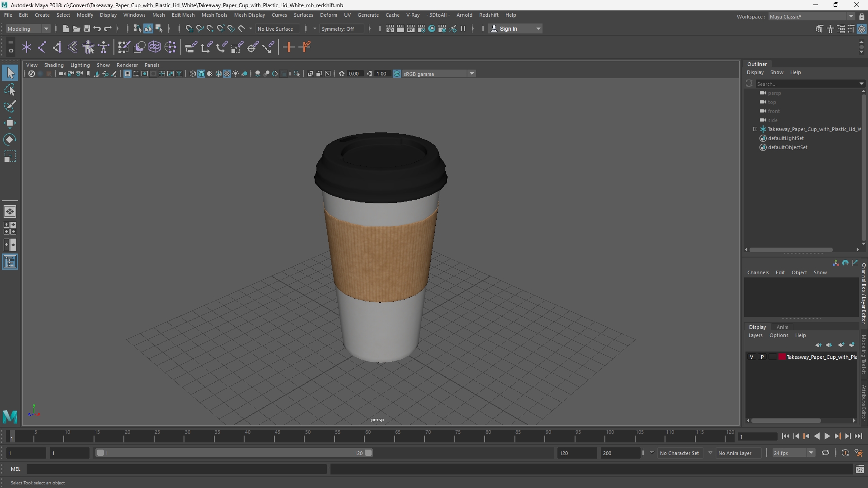
Task: Click the Redo arrow icon
Action: click(108, 28)
